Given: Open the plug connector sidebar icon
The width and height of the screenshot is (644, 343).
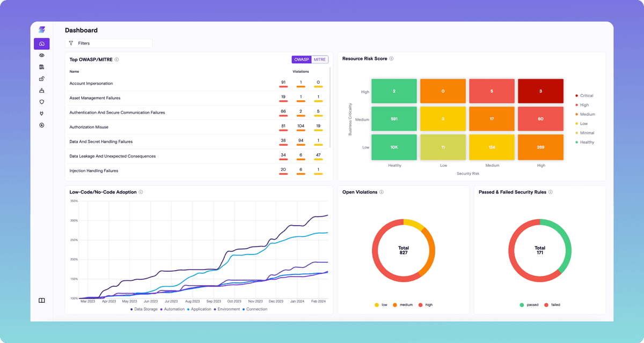Looking at the screenshot, I should [42, 114].
